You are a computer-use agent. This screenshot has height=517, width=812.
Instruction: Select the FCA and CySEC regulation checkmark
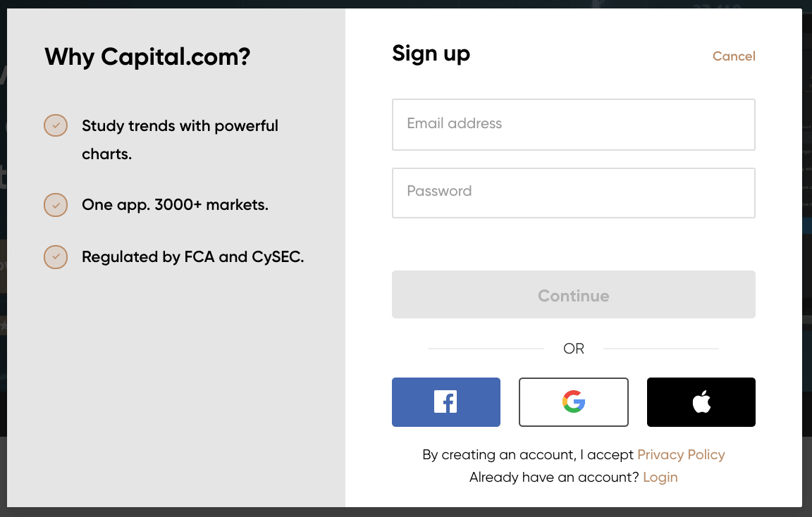tap(55, 257)
